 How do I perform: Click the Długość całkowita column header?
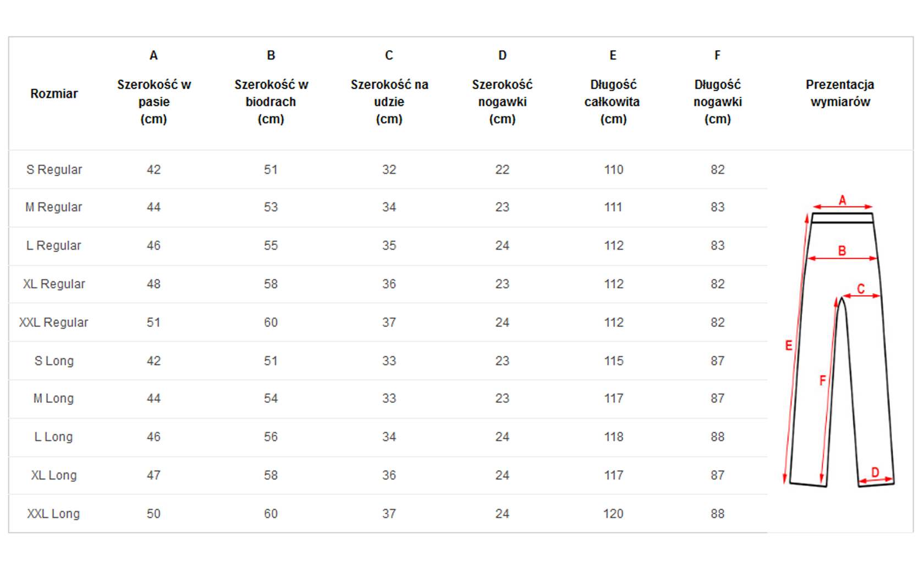(x=613, y=102)
